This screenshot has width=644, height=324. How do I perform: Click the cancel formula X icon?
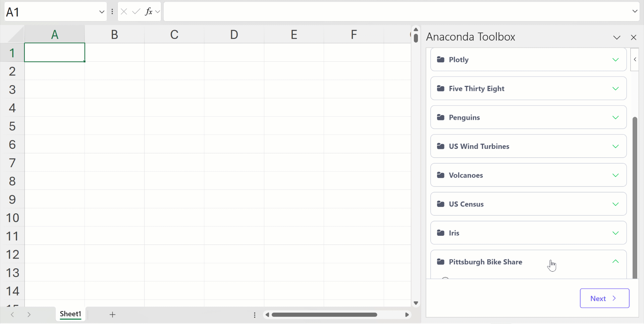coord(124,12)
